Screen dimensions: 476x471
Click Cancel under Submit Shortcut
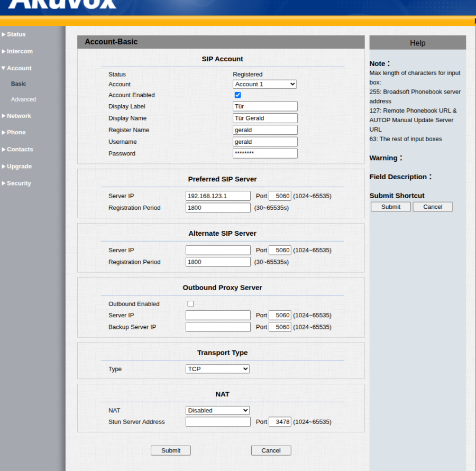433,207
